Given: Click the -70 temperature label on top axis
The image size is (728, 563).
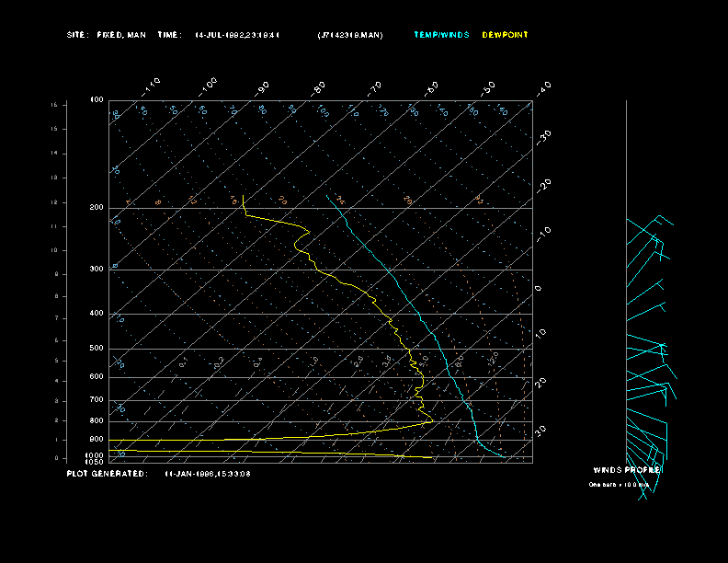Looking at the screenshot, I should 375,88.
